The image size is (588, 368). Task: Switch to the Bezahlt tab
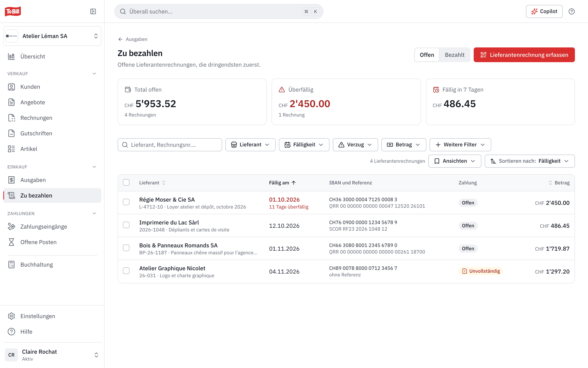tap(454, 55)
